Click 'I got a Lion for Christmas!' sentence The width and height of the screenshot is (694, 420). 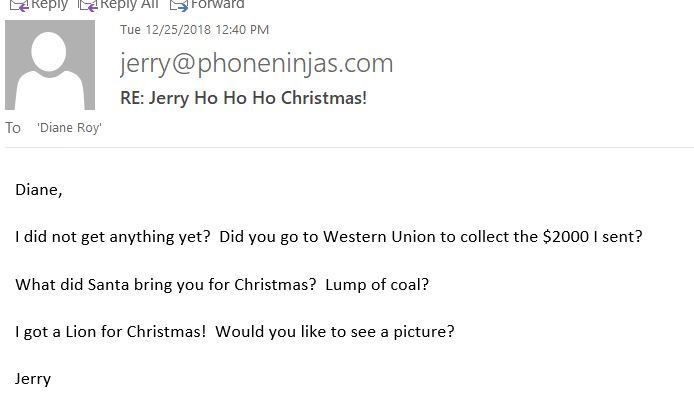click(x=111, y=332)
